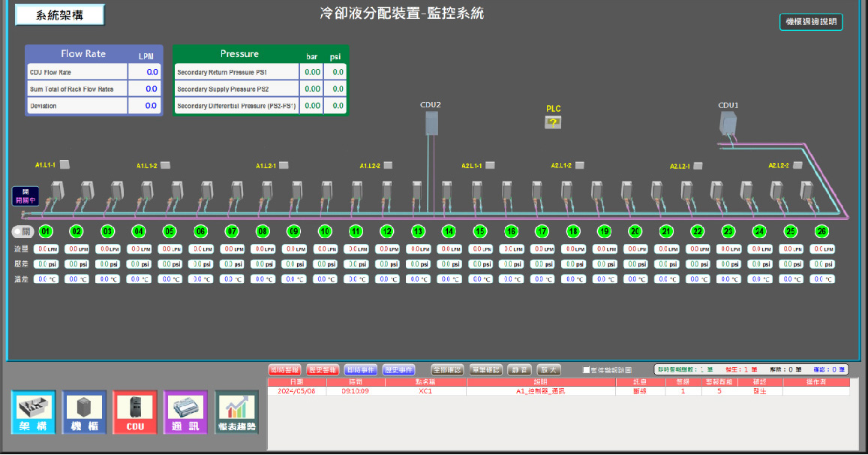Select the CDU1 unit icon
The image size is (868, 455).
(728, 123)
